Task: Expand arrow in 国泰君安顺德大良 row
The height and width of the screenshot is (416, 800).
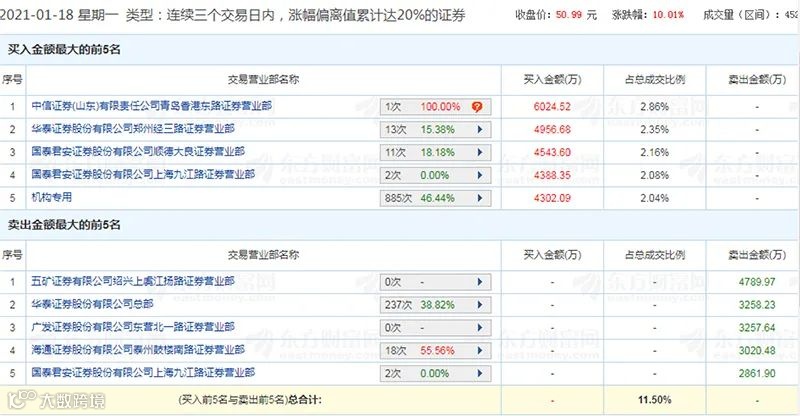Action: tap(480, 152)
